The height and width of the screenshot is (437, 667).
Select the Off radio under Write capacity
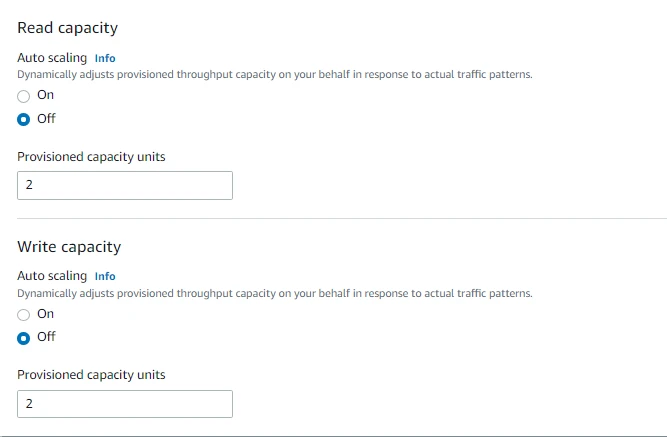(24, 337)
